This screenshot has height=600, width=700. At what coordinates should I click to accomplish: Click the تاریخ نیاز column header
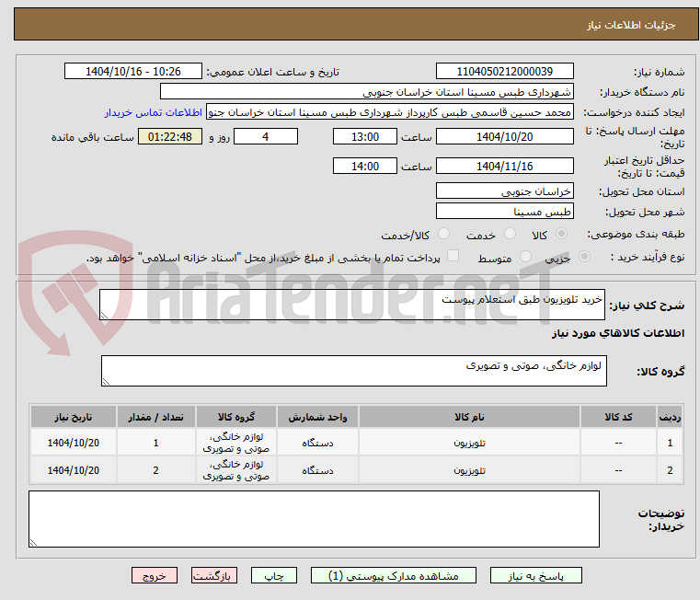[74, 417]
